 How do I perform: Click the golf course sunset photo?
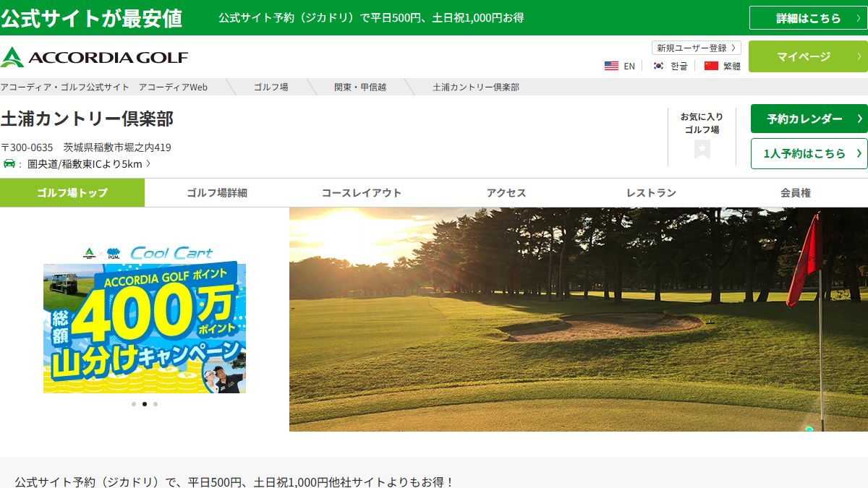click(579, 320)
